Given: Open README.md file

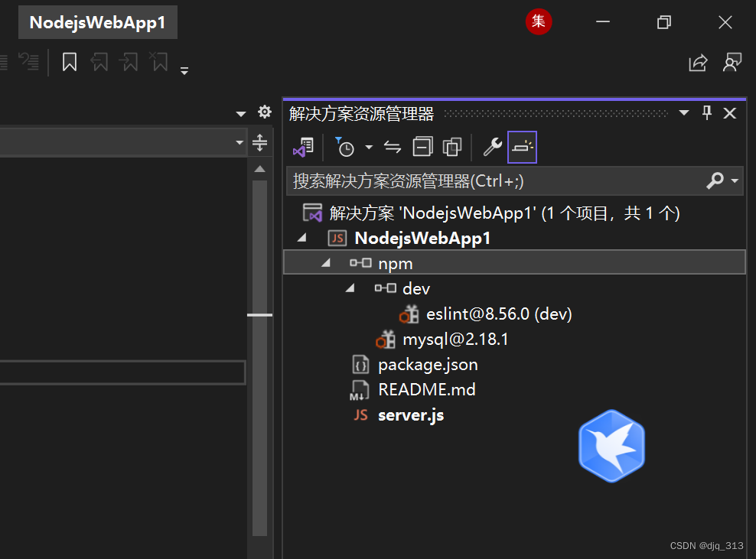Looking at the screenshot, I should (x=427, y=390).
